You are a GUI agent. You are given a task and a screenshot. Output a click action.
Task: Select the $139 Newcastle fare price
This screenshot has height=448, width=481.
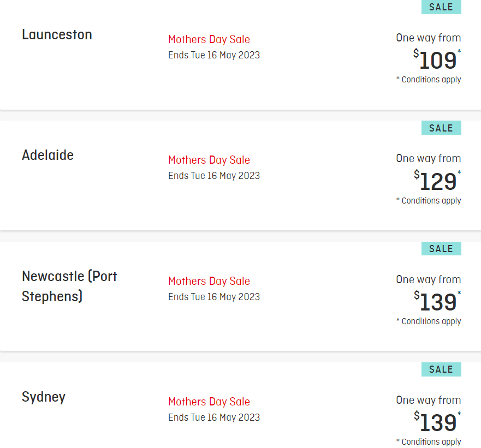pos(437,301)
